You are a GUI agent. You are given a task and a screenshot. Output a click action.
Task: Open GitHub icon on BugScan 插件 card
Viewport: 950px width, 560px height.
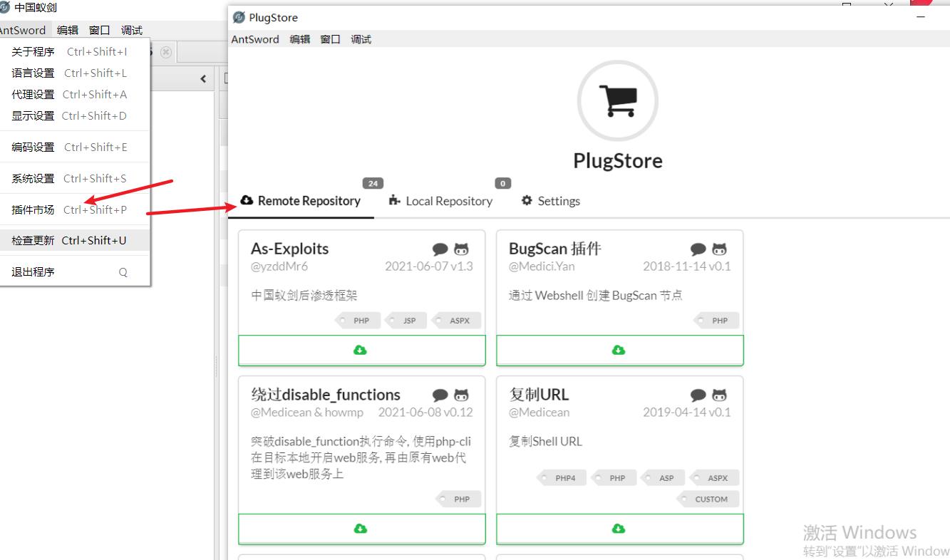pos(720,249)
